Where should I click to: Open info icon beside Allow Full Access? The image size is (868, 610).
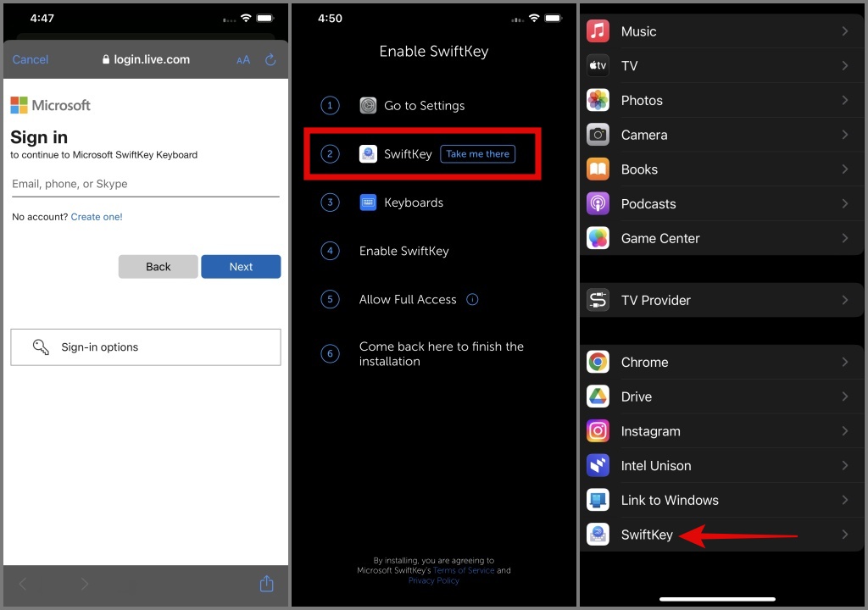pos(472,299)
